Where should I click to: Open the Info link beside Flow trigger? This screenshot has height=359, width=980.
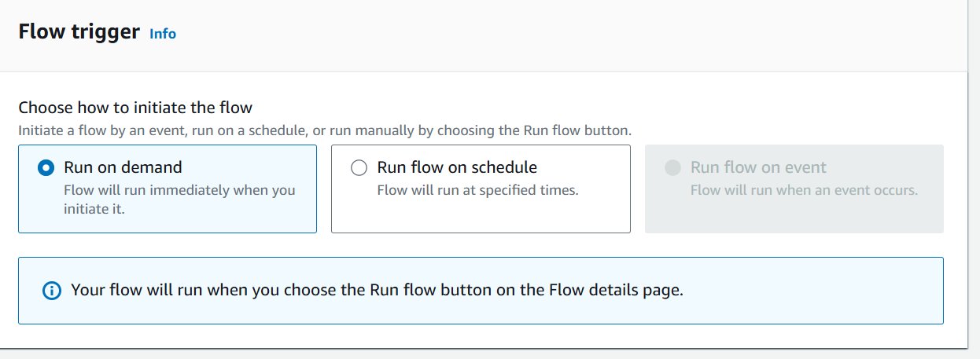pyautogui.click(x=163, y=34)
